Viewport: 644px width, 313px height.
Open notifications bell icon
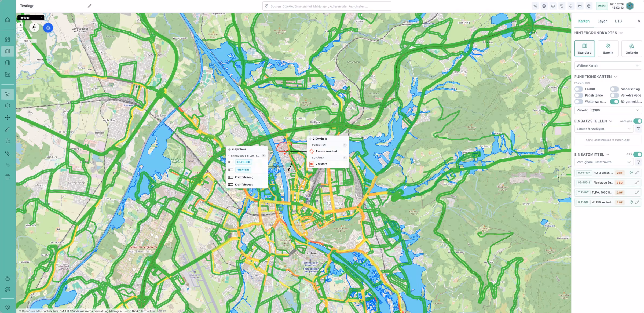571,6
